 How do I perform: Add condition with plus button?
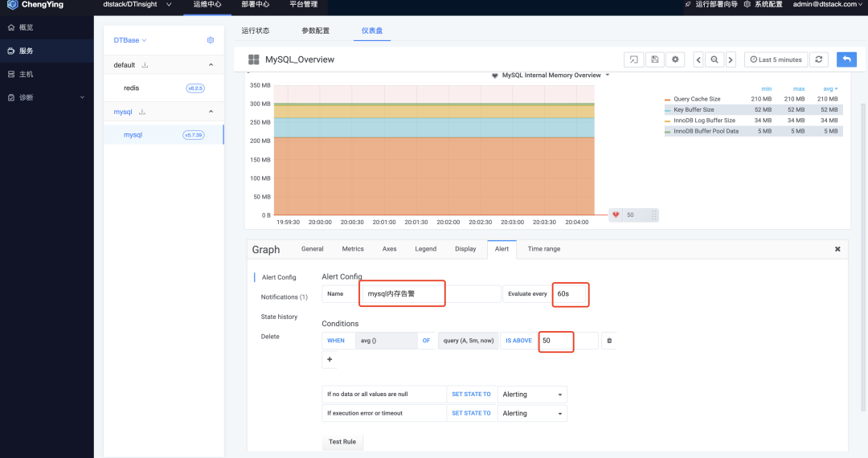(x=330, y=359)
